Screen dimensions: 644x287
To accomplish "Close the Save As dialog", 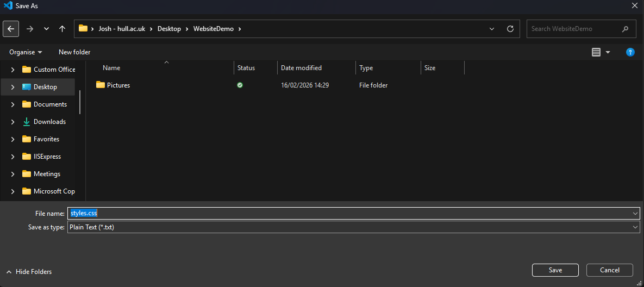I will click(x=635, y=6).
